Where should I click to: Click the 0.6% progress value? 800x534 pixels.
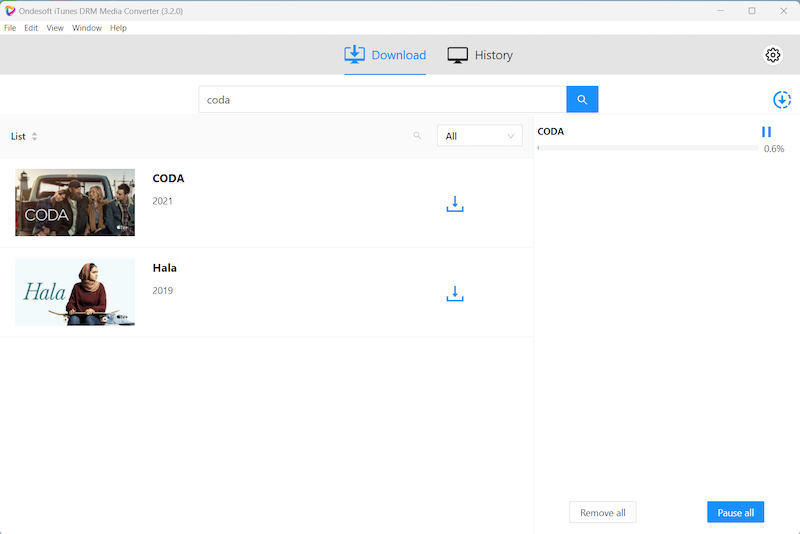click(774, 149)
